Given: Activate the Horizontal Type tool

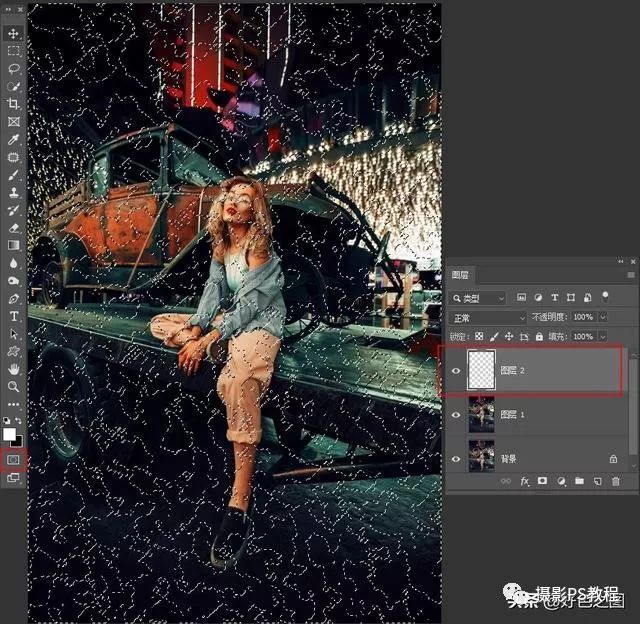Looking at the screenshot, I should [x=14, y=315].
